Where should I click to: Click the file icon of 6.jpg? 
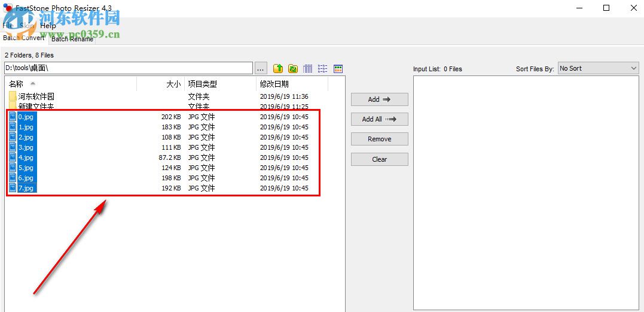(13, 178)
